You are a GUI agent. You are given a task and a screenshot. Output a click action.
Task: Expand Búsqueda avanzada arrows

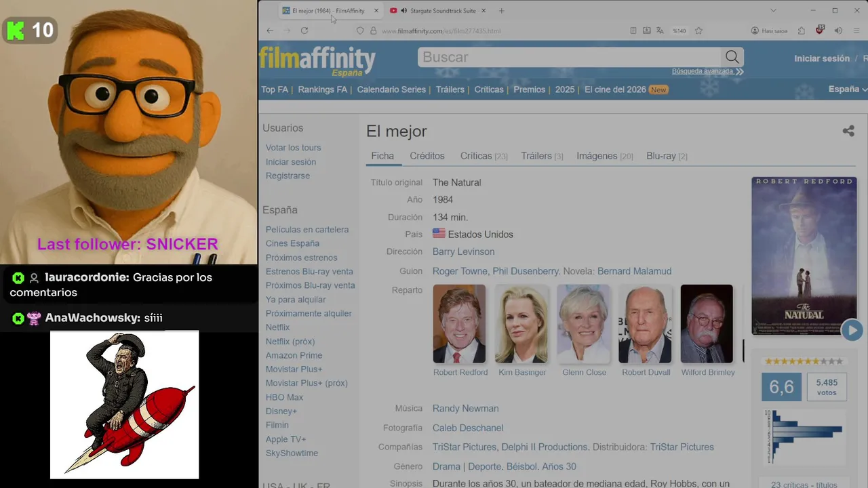click(x=739, y=71)
